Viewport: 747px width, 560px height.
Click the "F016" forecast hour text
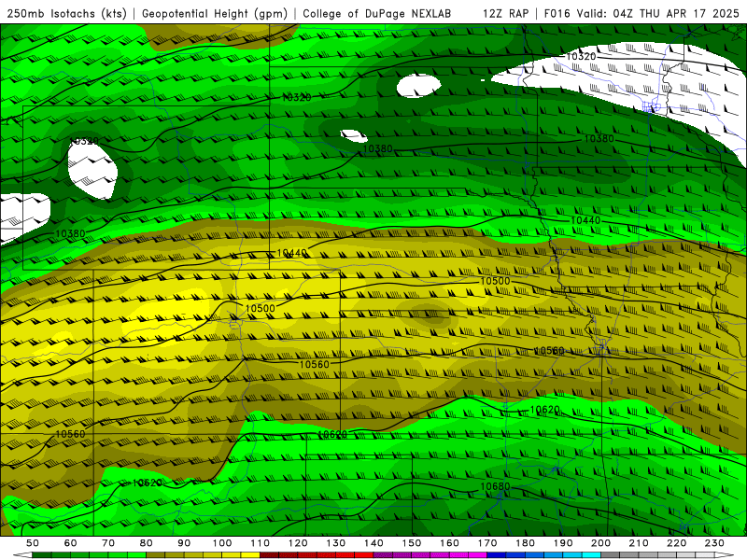(x=557, y=13)
